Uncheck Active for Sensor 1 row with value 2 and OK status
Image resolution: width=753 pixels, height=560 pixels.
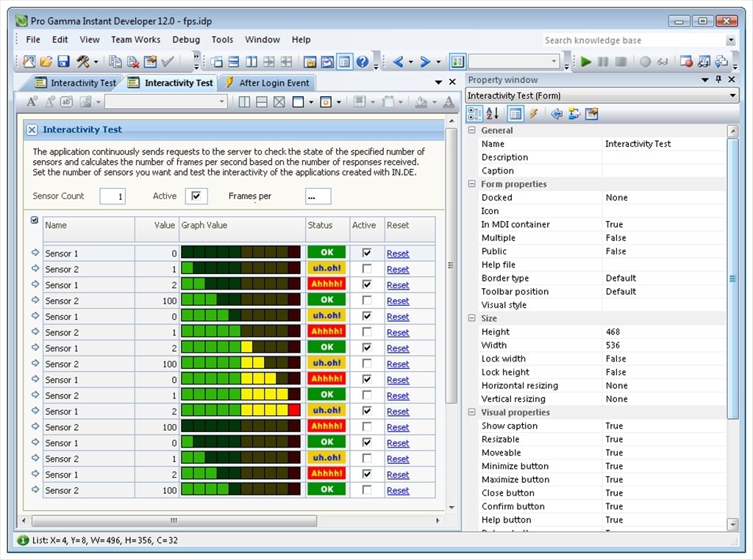tap(367, 348)
